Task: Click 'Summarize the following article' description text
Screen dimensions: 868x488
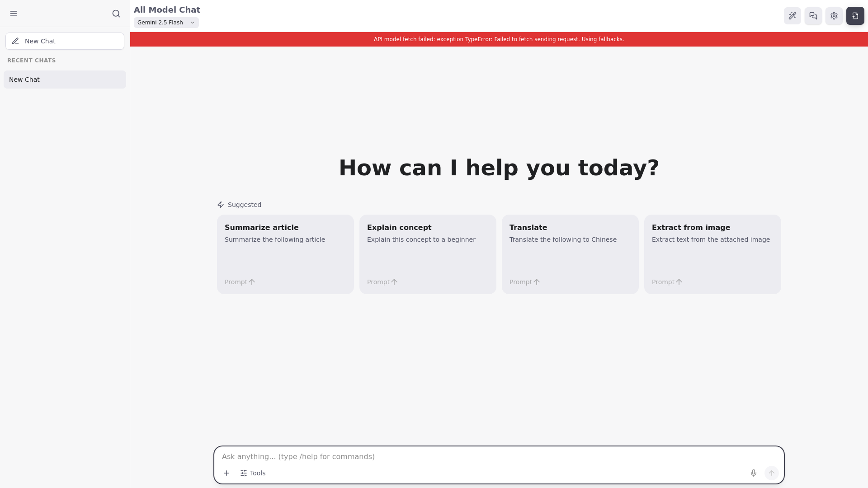Action: (x=275, y=239)
